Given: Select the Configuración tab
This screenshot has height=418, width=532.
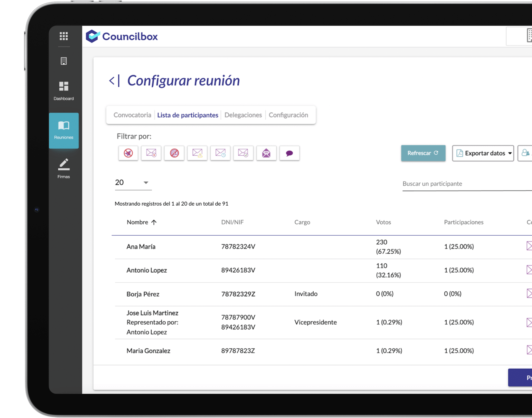Looking at the screenshot, I should 288,115.
